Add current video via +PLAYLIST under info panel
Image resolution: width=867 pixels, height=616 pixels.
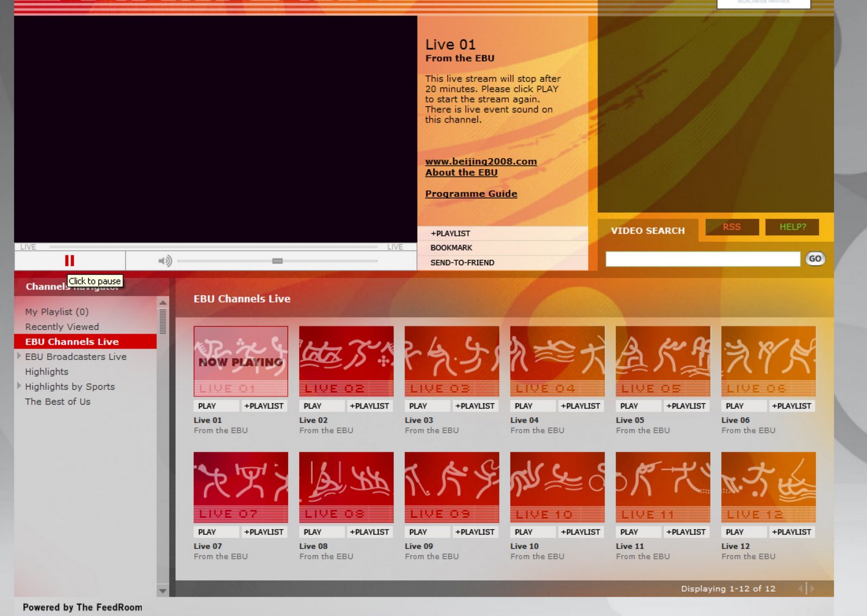[503, 234]
